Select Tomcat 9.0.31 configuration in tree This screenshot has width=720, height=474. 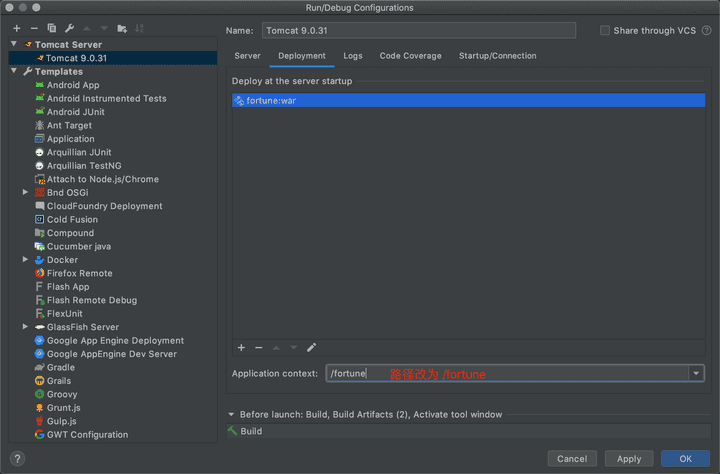pyautogui.click(x=79, y=58)
